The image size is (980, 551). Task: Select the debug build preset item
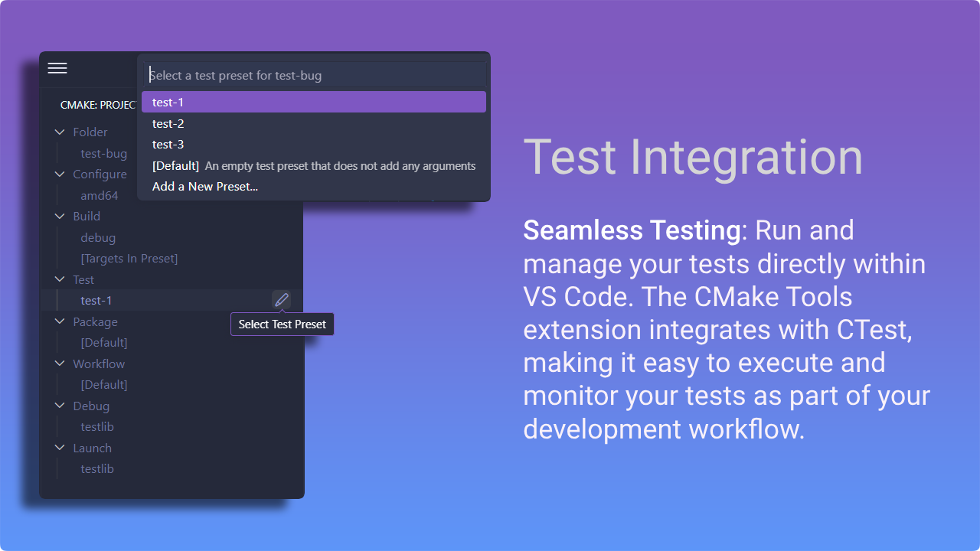point(98,238)
